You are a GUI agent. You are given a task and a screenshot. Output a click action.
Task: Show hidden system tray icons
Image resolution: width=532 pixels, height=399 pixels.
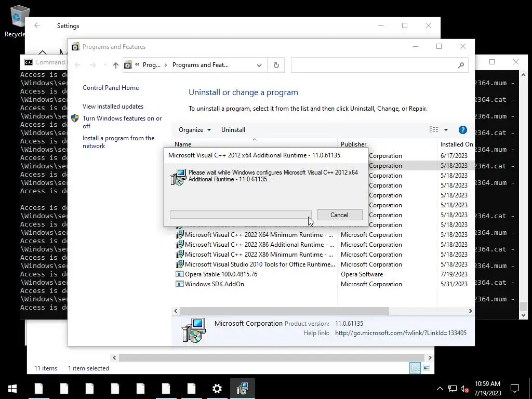pyautogui.click(x=440, y=389)
